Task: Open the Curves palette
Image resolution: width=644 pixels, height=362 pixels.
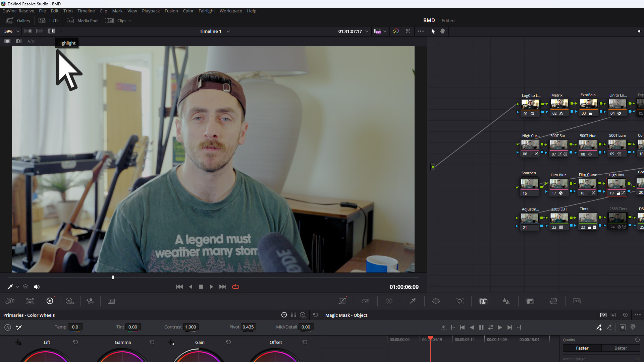Action: pos(342,301)
